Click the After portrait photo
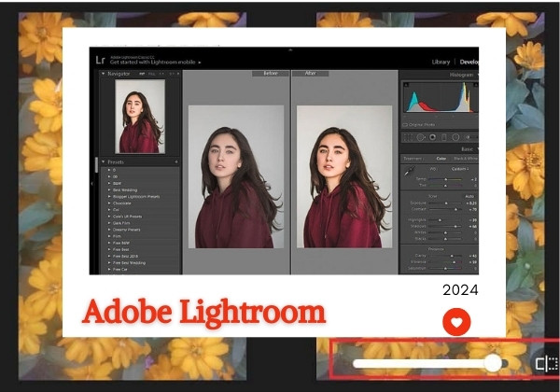The width and height of the screenshot is (560, 392). tap(344, 176)
